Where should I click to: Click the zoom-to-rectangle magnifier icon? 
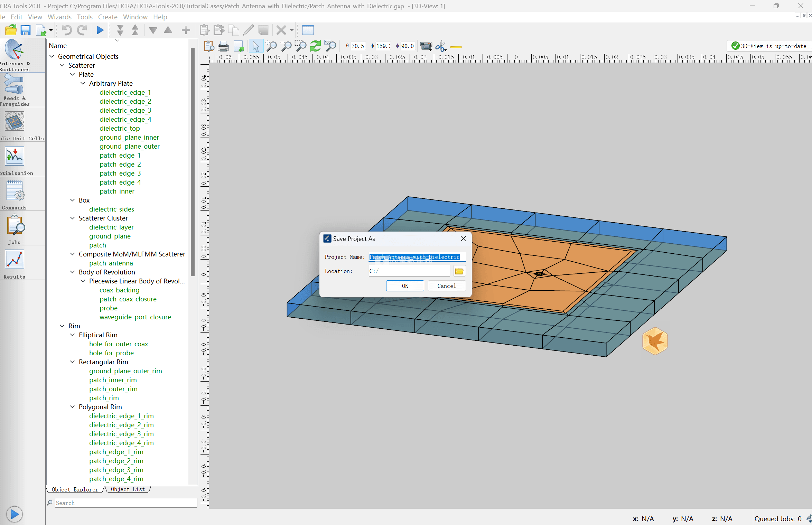pyautogui.click(x=300, y=46)
